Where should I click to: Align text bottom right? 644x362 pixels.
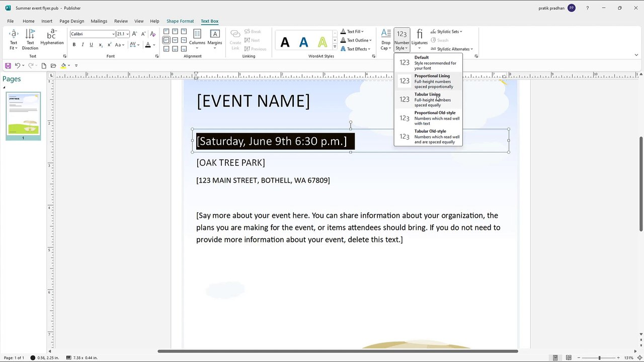point(184,49)
